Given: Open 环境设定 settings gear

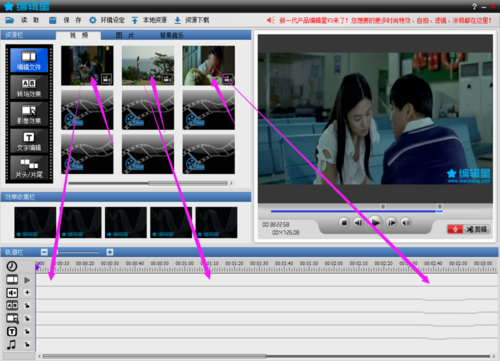Looking at the screenshot, I should coord(92,20).
